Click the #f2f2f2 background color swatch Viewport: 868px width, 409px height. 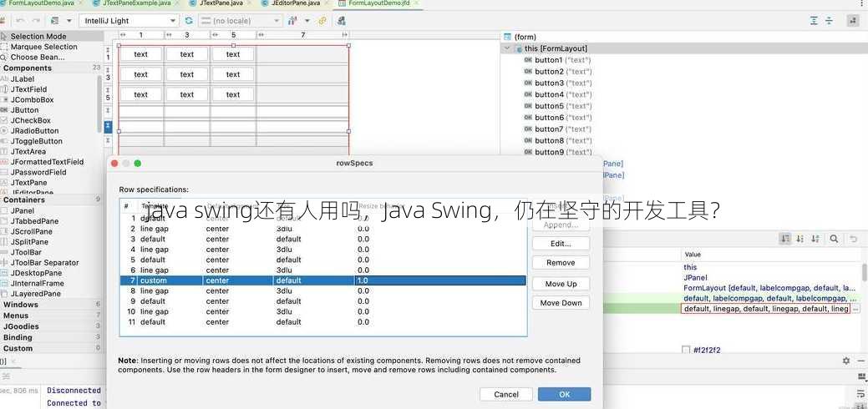[x=686, y=350]
